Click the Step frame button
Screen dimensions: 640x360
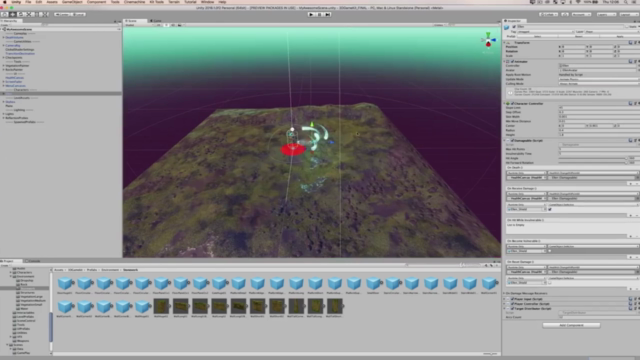328,14
